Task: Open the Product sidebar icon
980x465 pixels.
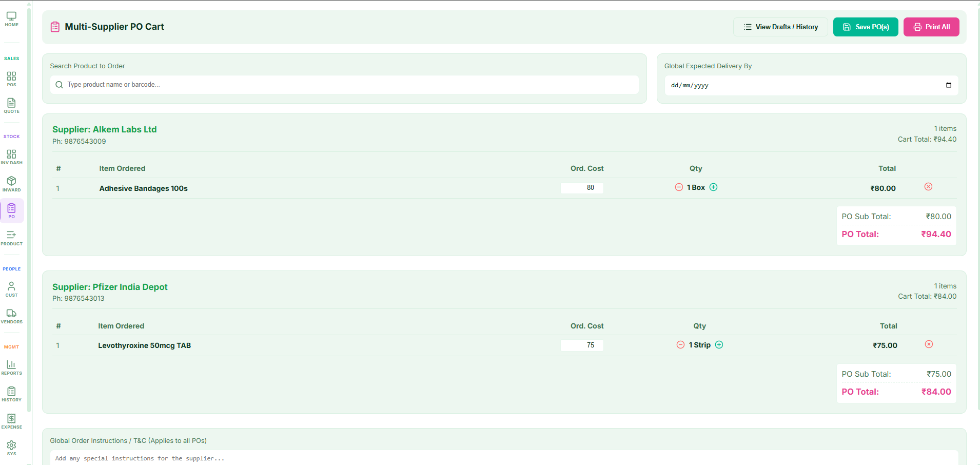Action: click(x=11, y=238)
